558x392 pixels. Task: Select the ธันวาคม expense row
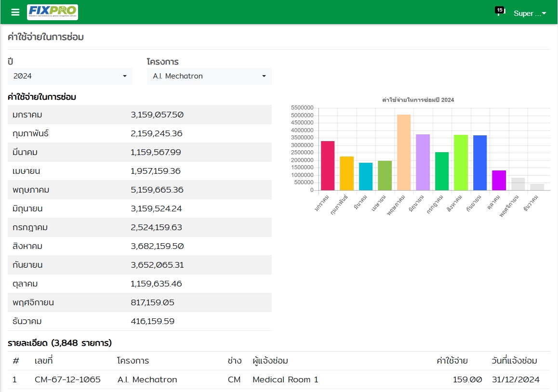coord(139,321)
